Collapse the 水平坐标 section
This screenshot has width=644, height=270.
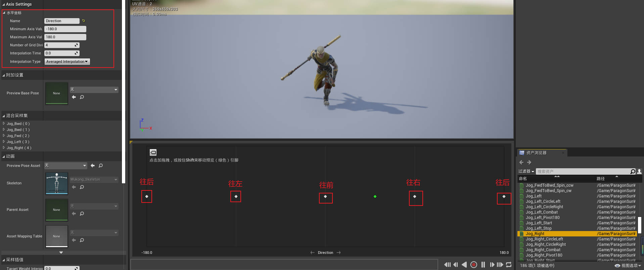pyautogui.click(x=4, y=13)
